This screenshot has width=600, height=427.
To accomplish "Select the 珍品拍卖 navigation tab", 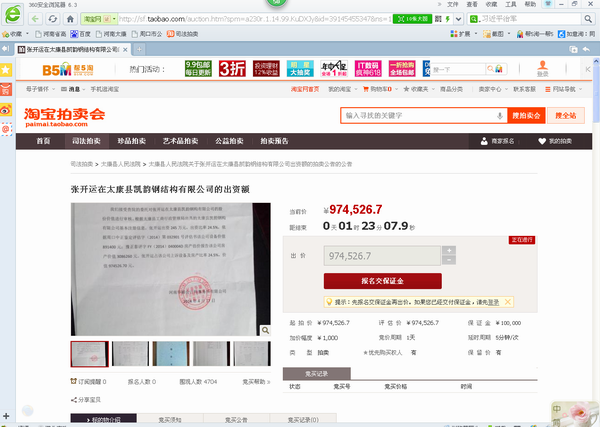I will [132, 141].
